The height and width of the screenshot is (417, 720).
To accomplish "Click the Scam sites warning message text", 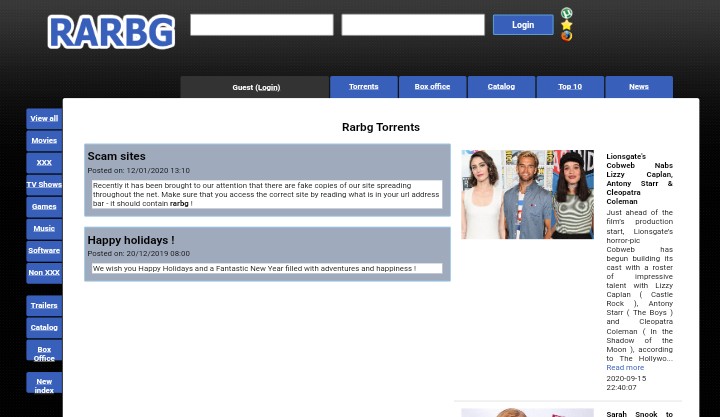I will click(x=267, y=194).
